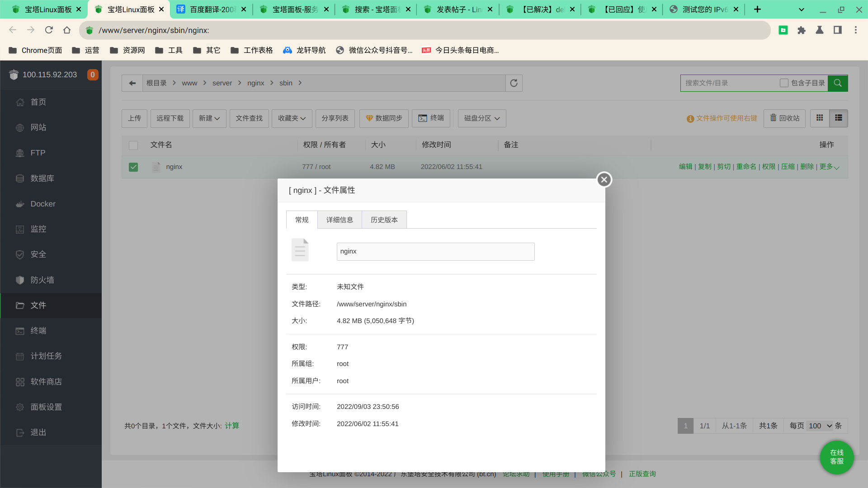Screen dimensions: 868x488
Task: Switch to list view
Action: [x=839, y=118]
